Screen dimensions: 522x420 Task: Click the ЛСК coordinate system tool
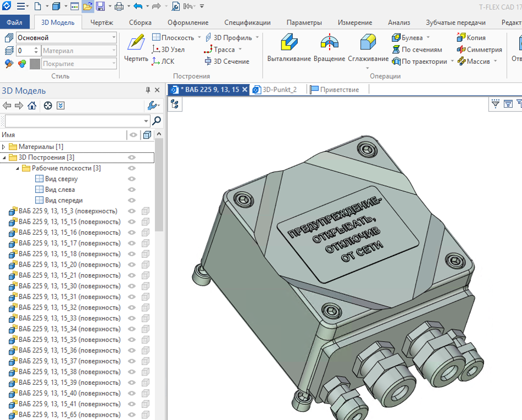point(163,62)
